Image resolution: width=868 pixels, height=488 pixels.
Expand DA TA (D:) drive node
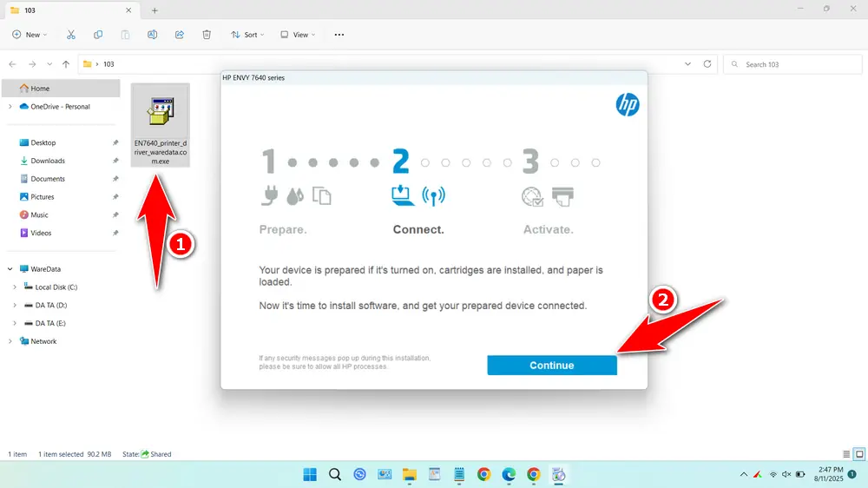click(15, 305)
